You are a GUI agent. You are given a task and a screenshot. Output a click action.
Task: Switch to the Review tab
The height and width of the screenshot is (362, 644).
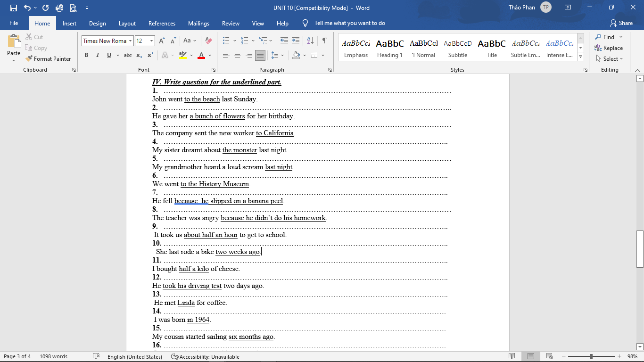(231, 23)
